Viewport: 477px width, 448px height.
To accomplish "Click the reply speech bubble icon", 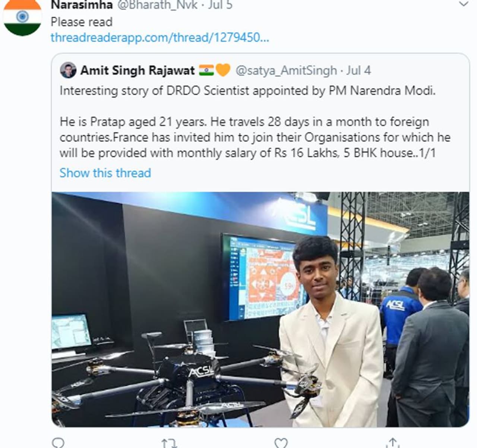I will 58,443.
